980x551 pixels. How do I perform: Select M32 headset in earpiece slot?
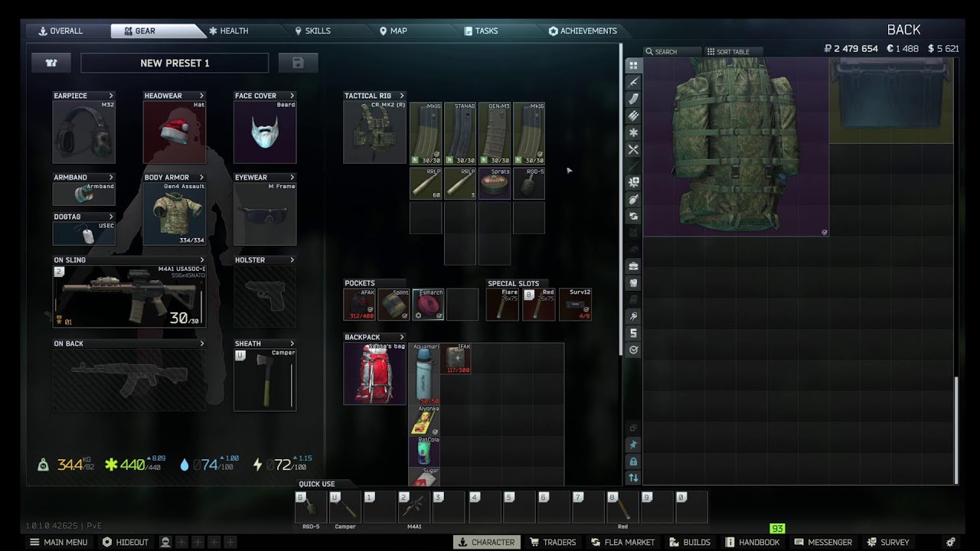coord(84,132)
